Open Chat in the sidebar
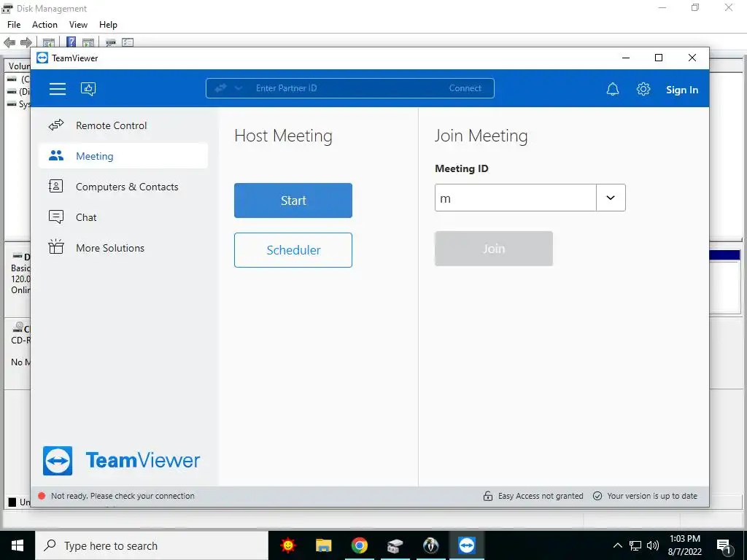The height and width of the screenshot is (560, 747). click(x=123, y=217)
